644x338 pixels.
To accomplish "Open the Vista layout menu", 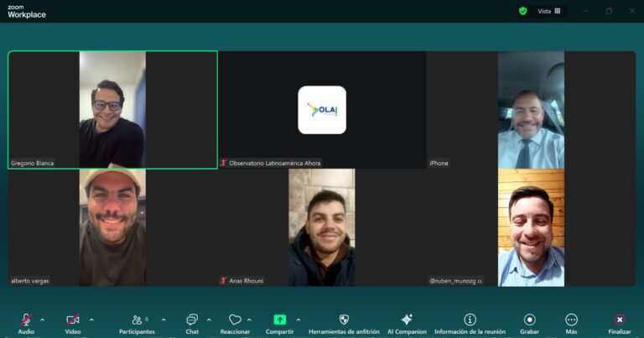I will 549,11.
